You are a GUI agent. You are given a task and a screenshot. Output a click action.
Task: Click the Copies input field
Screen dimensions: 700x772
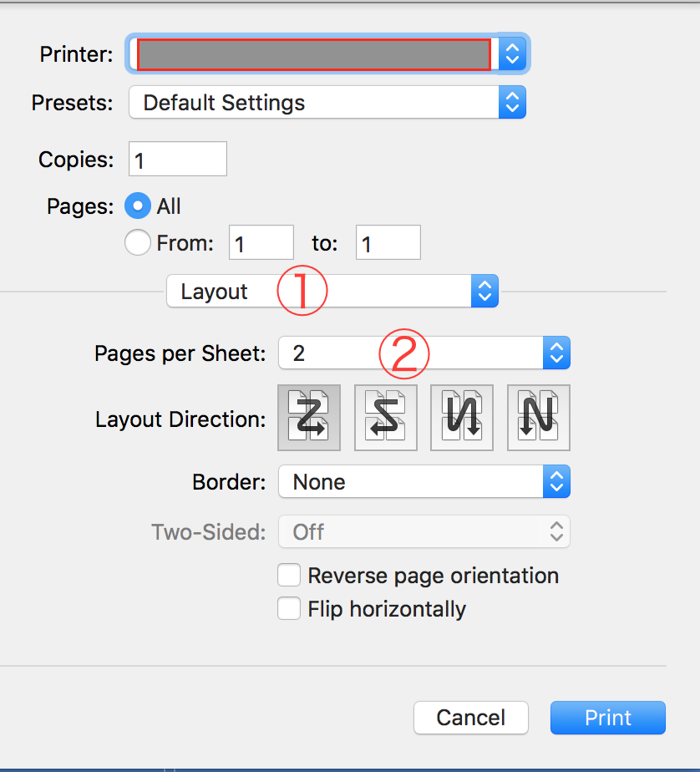tap(177, 159)
